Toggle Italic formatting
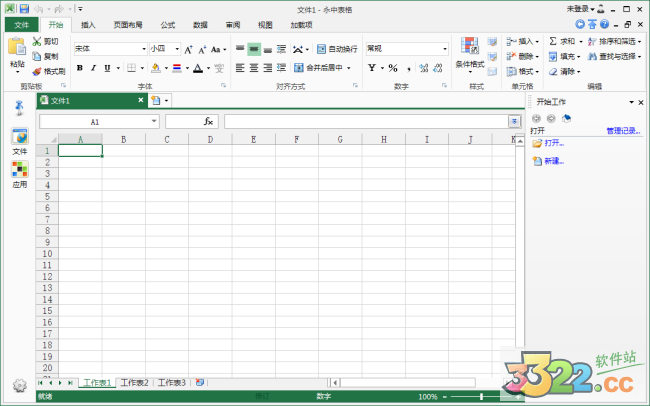Screen dimensions: 650x406 click(x=93, y=68)
